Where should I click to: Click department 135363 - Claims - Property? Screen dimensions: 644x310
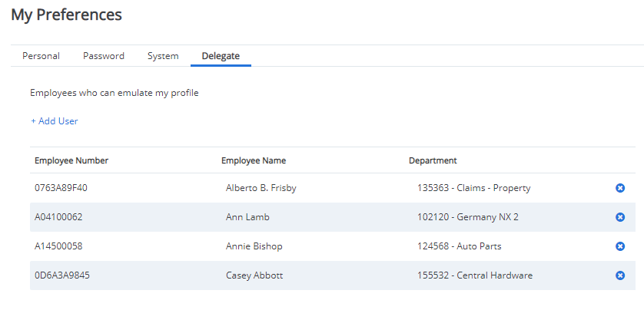click(x=474, y=188)
